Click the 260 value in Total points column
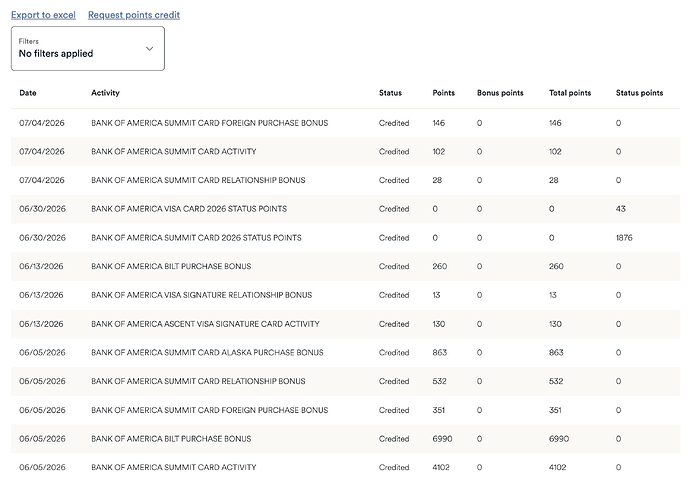The height and width of the screenshot is (481, 690). (556, 267)
